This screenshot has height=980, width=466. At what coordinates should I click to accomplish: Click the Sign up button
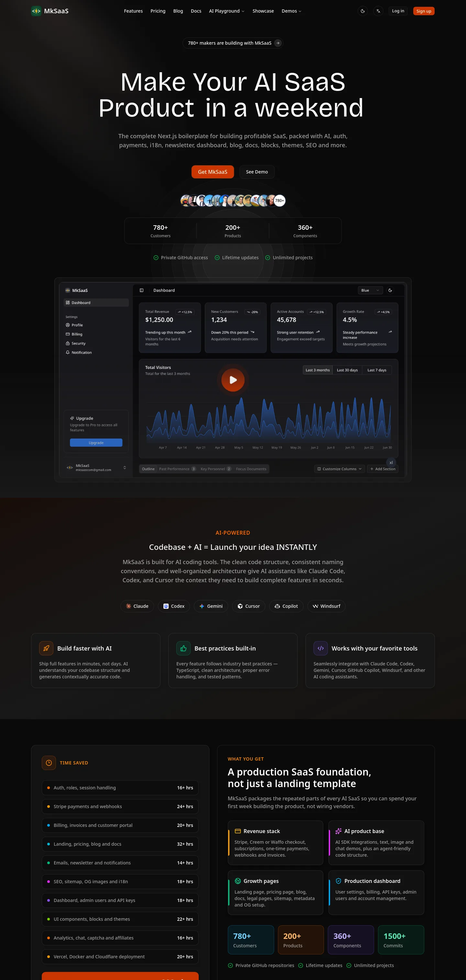[x=424, y=11]
